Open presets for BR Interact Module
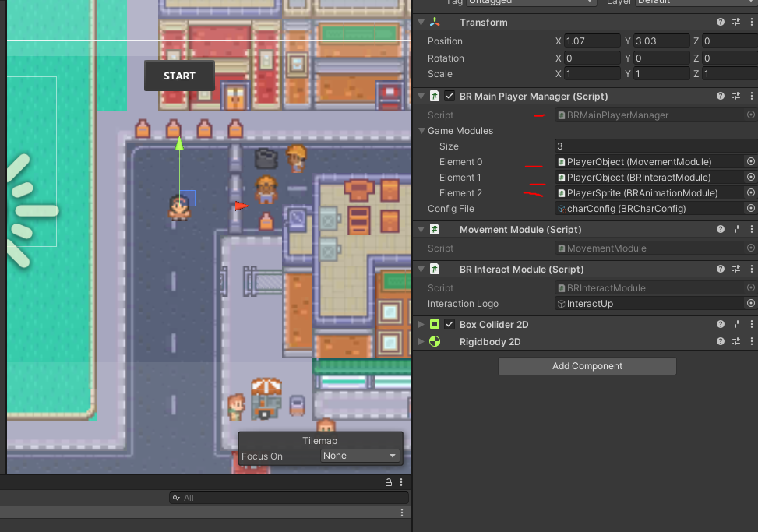Image resolution: width=758 pixels, height=532 pixels. pyautogui.click(x=735, y=270)
